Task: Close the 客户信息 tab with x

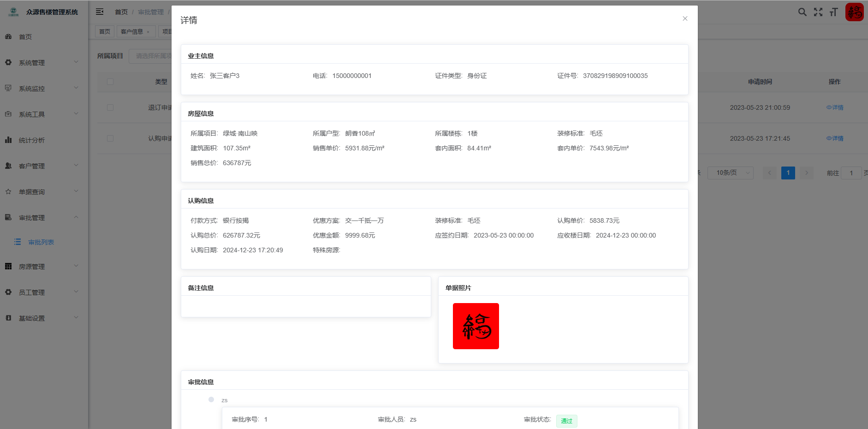Action: click(x=148, y=32)
